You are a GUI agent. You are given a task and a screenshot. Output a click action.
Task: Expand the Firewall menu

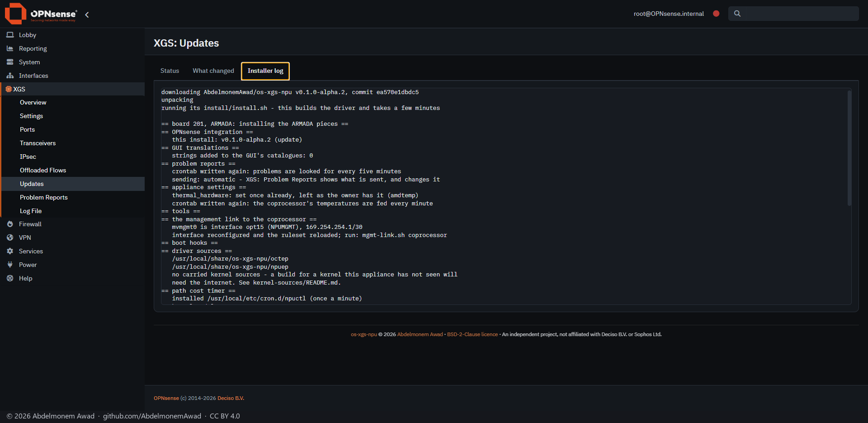coord(72,224)
